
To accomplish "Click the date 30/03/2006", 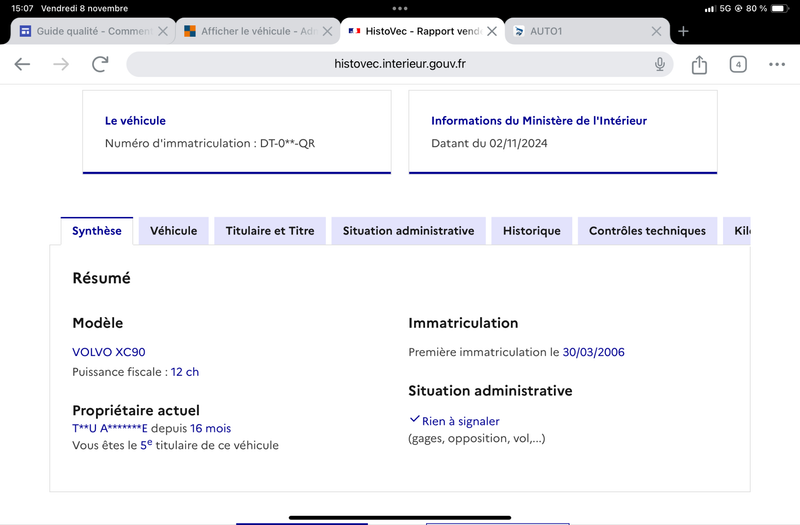I will 593,352.
